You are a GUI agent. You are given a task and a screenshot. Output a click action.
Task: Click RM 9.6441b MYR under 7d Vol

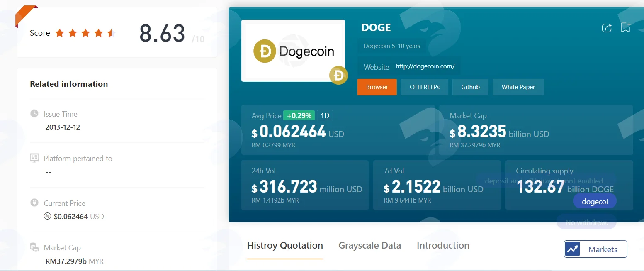pyautogui.click(x=407, y=200)
